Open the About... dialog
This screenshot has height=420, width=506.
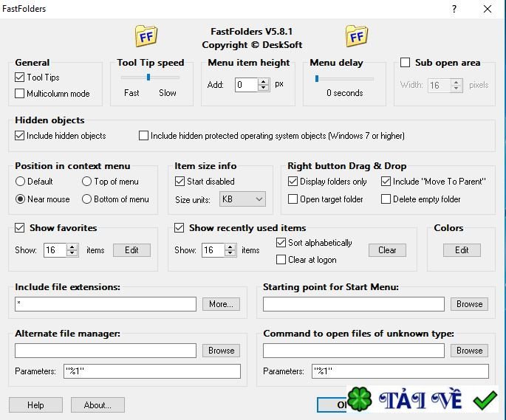tap(98, 404)
